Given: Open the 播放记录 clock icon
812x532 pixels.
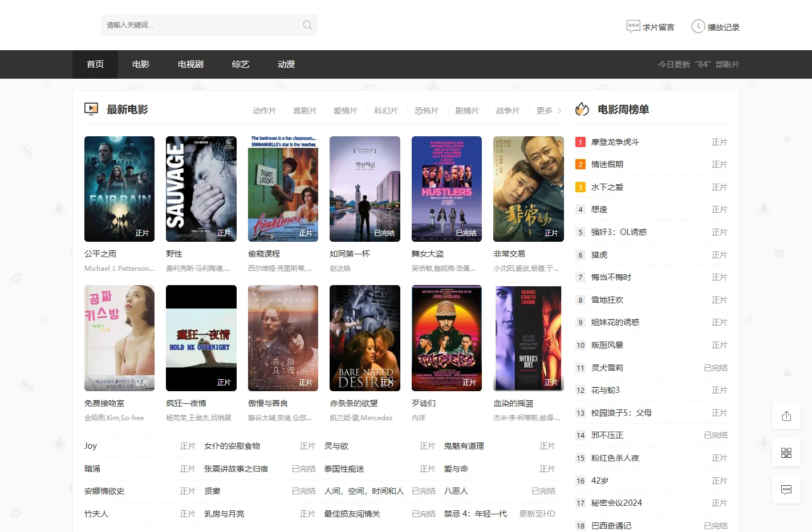Looking at the screenshot, I should (x=698, y=26).
